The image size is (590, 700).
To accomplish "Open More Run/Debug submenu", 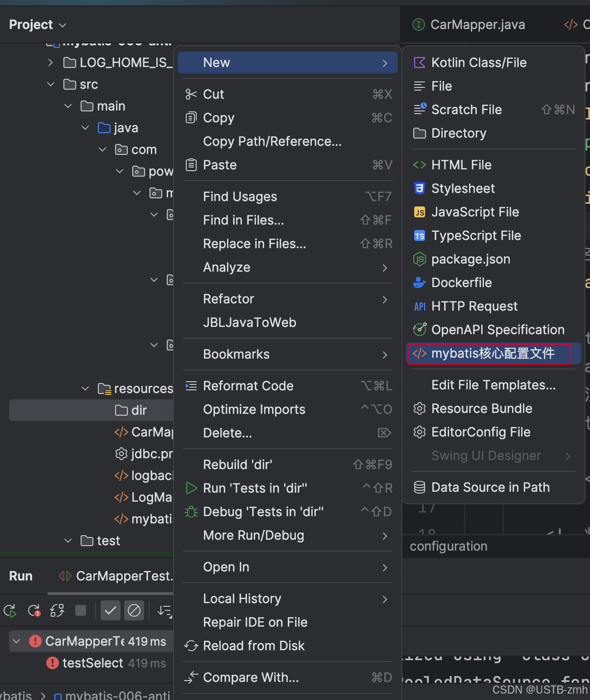I will click(x=288, y=535).
